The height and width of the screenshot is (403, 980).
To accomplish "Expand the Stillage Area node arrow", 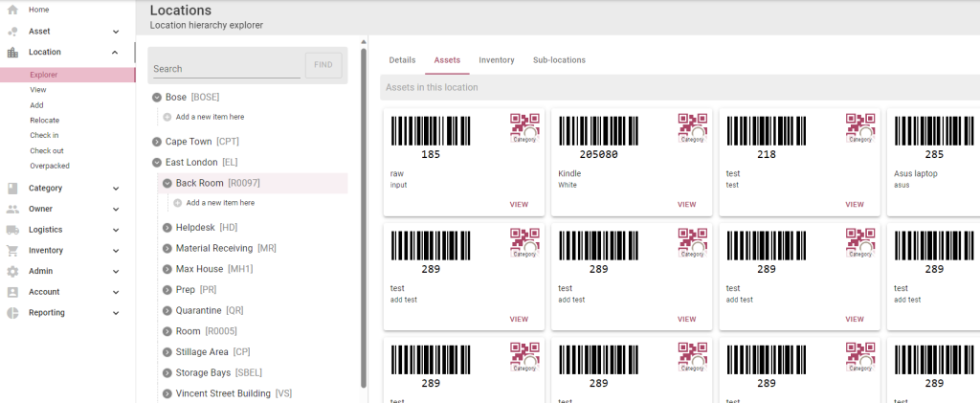I will click(x=167, y=352).
